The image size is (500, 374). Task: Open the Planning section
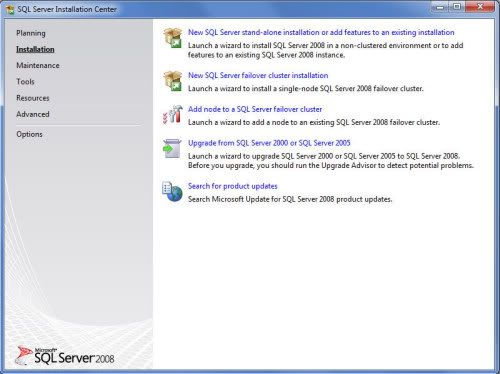(x=31, y=33)
